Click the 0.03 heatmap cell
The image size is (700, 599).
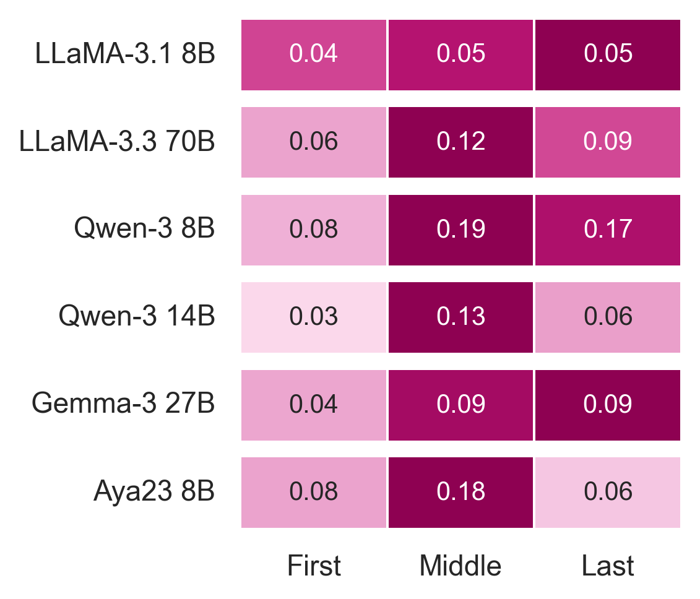pos(314,317)
